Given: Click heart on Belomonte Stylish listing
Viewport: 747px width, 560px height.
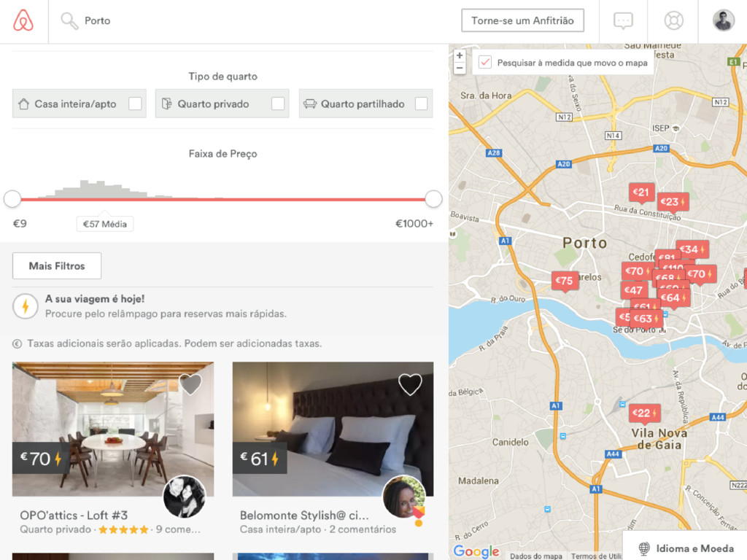Looking at the screenshot, I should (410, 384).
